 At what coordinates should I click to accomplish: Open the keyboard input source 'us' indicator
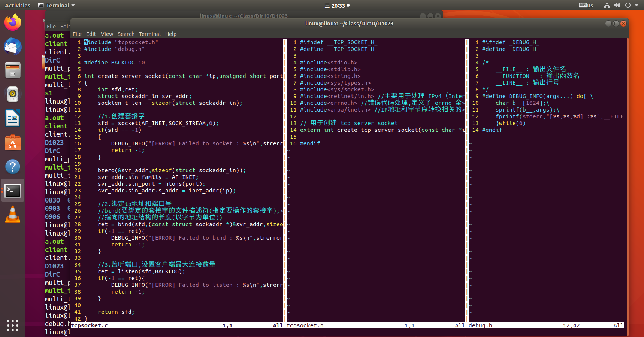586,6
